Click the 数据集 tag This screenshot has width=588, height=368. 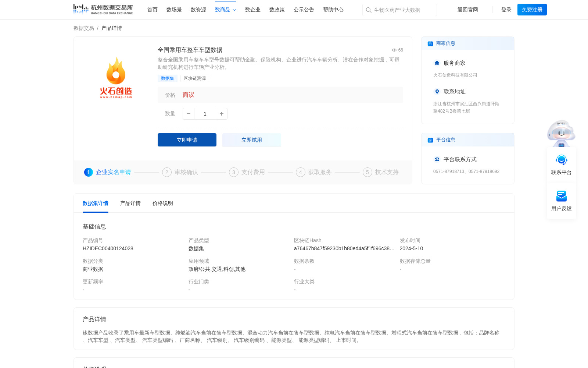[168, 78]
